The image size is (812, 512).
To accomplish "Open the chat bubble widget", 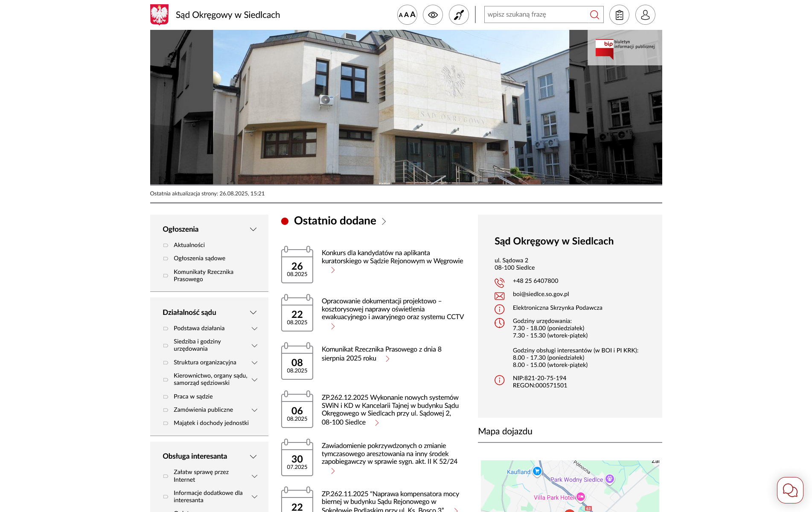I will click(x=790, y=490).
